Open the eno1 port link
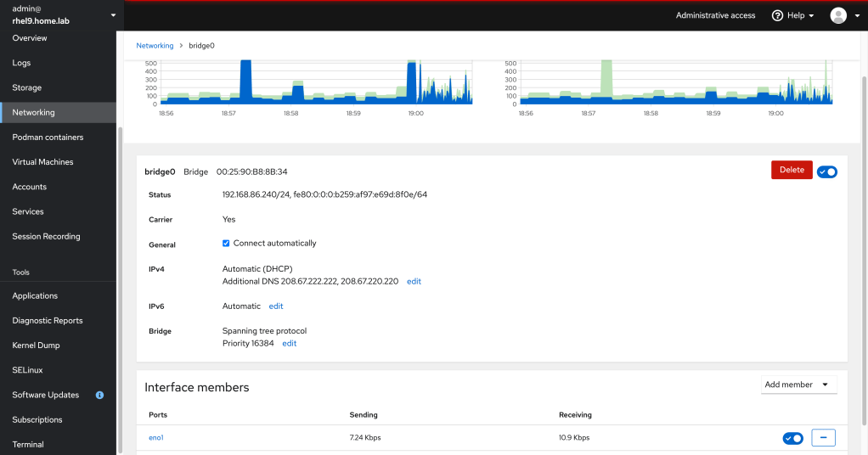The height and width of the screenshot is (455, 868). [x=155, y=438]
